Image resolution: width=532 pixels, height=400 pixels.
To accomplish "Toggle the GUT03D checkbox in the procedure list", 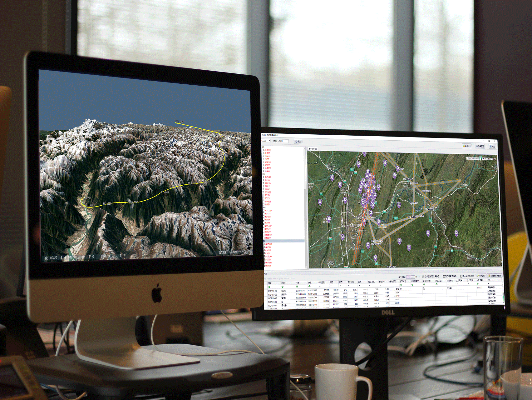I will pos(263,150).
